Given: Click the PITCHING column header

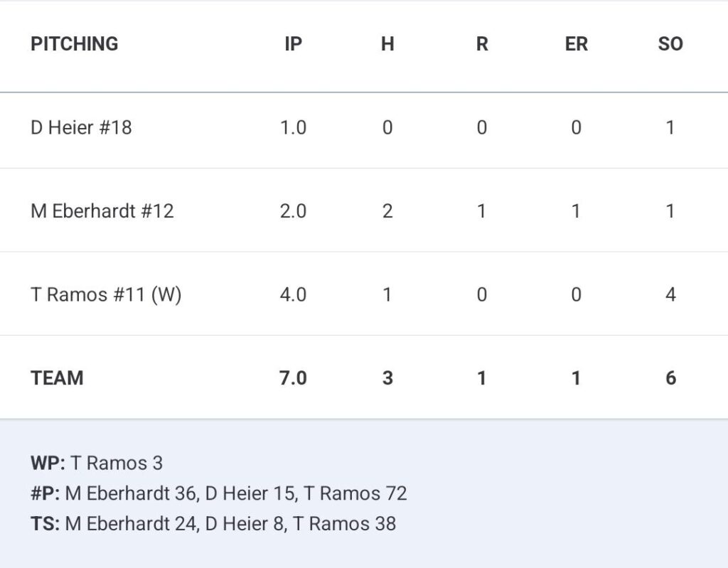Looking at the screenshot, I should [x=74, y=44].
